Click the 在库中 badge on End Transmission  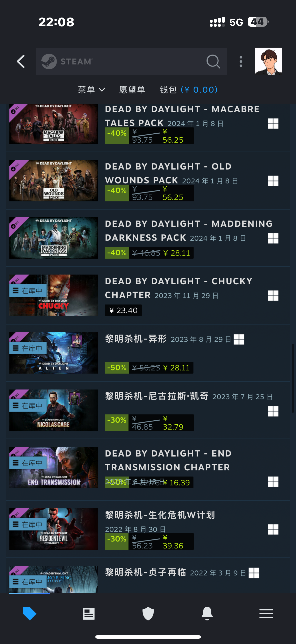[28, 463]
